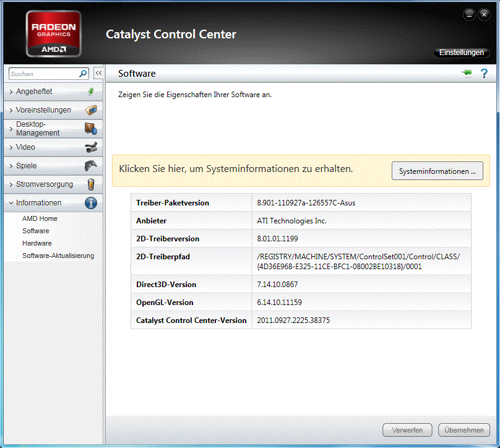Screen dimensions: 500x448
Task: Select Hardware in the Informationen list
Action: click(x=37, y=243)
